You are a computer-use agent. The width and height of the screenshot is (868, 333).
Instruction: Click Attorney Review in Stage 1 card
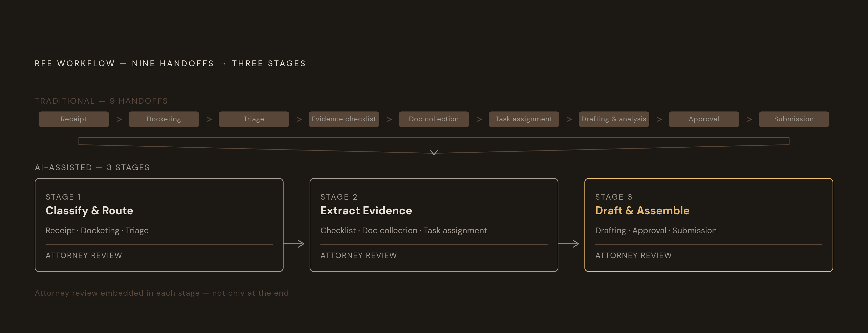84,256
